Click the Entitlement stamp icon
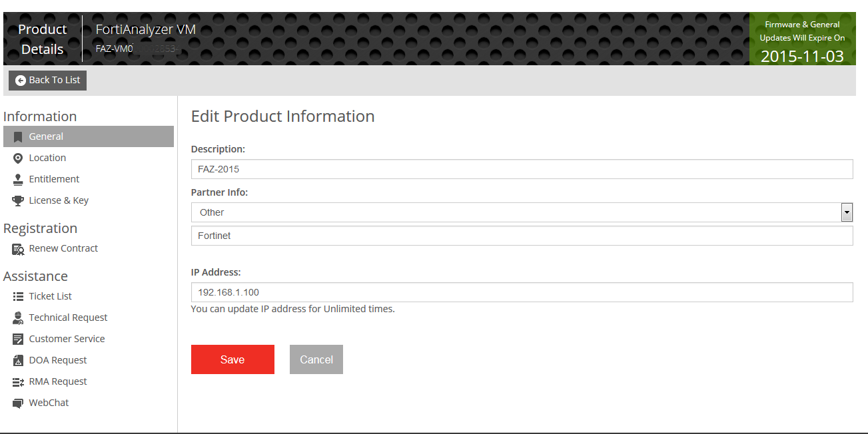This screenshot has width=868, height=434. click(x=18, y=180)
